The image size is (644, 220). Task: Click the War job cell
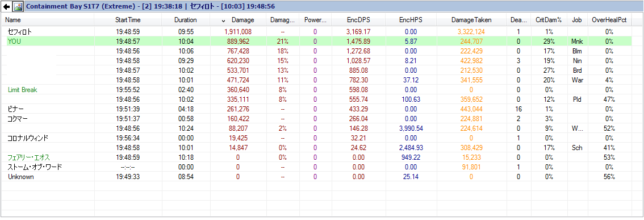tap(577, 80)
